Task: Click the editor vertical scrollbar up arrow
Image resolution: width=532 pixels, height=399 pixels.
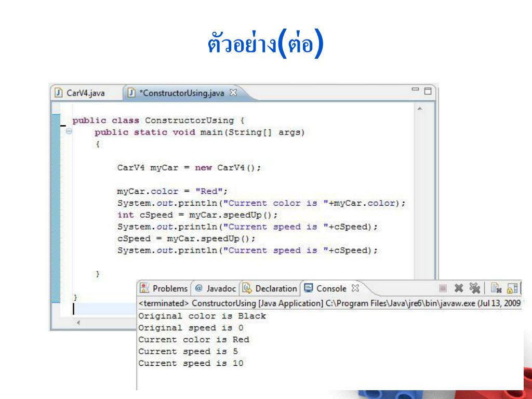Action: click(x=420, y=109)
